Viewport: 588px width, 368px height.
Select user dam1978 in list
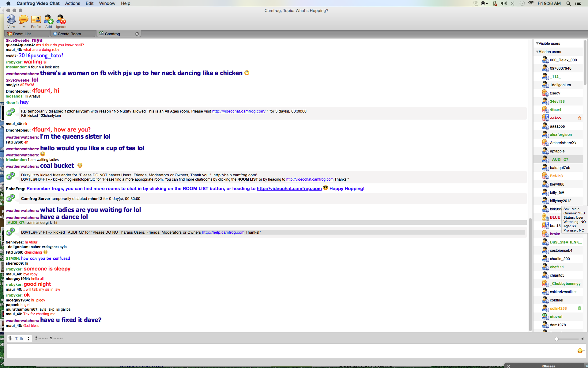[x=558, y=325]
